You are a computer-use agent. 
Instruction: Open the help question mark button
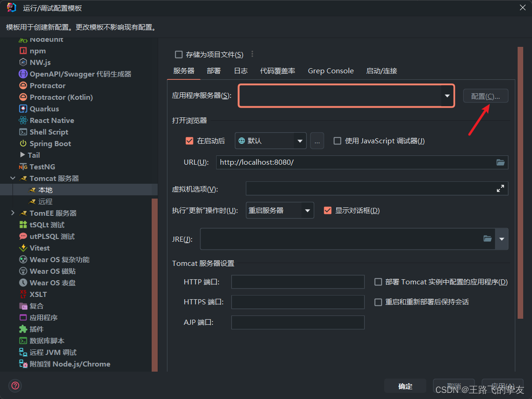tap(15, 386)
